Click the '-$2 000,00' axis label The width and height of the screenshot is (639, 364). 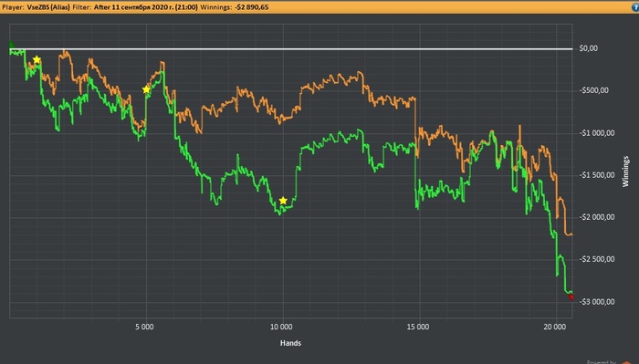[x=597, y=217]
